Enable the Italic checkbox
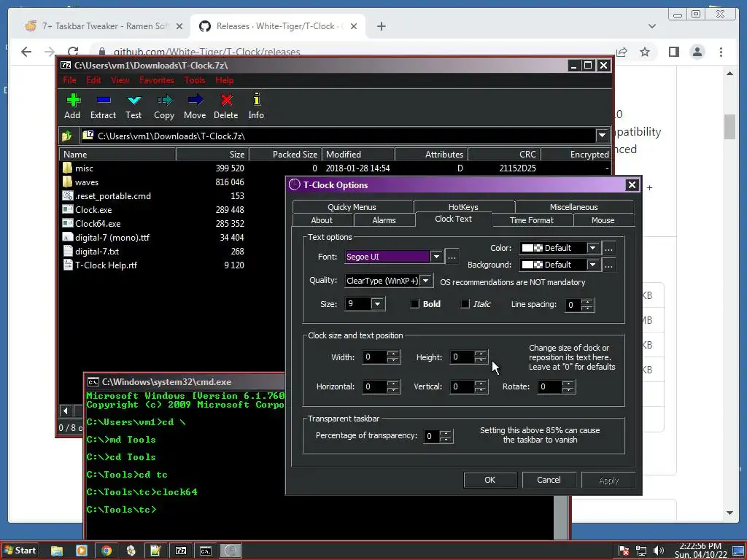Viewport: 747px width, 560px height. [x=465, y=304]
